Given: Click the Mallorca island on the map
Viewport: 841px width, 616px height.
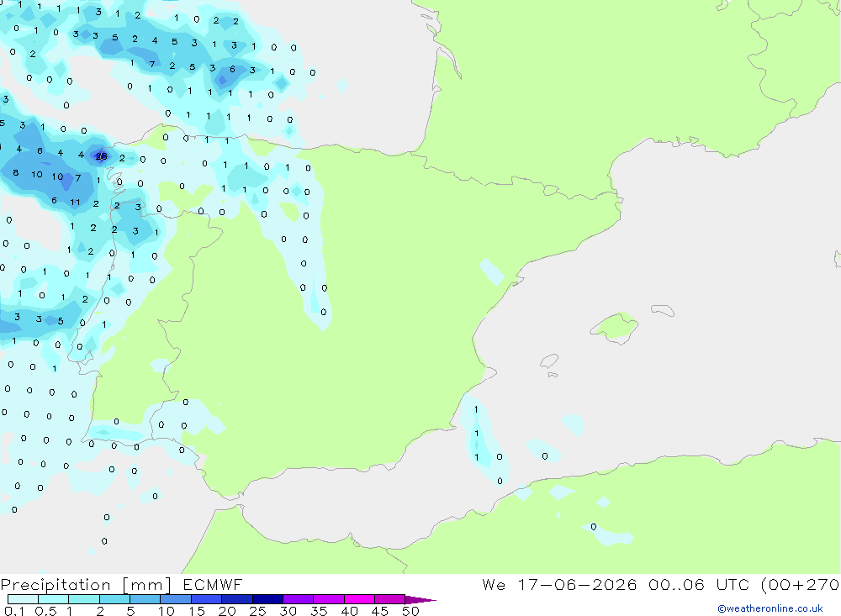Looking at the screenshot, I should (616, 327).
